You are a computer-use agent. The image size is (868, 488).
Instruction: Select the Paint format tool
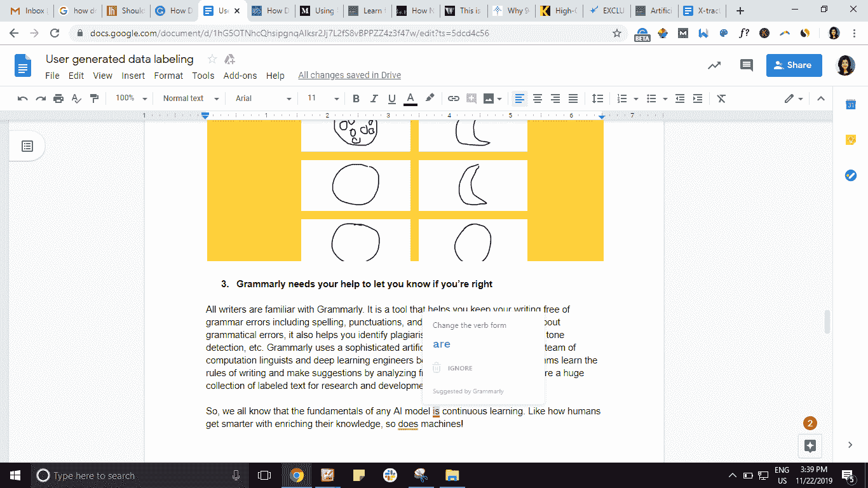click(x=95, y=98)
